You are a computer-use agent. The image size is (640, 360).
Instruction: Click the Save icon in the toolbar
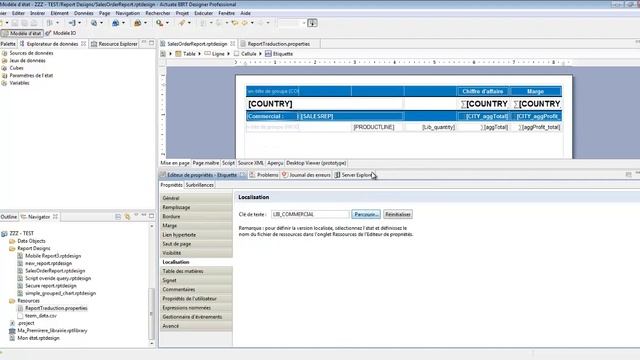16,23
